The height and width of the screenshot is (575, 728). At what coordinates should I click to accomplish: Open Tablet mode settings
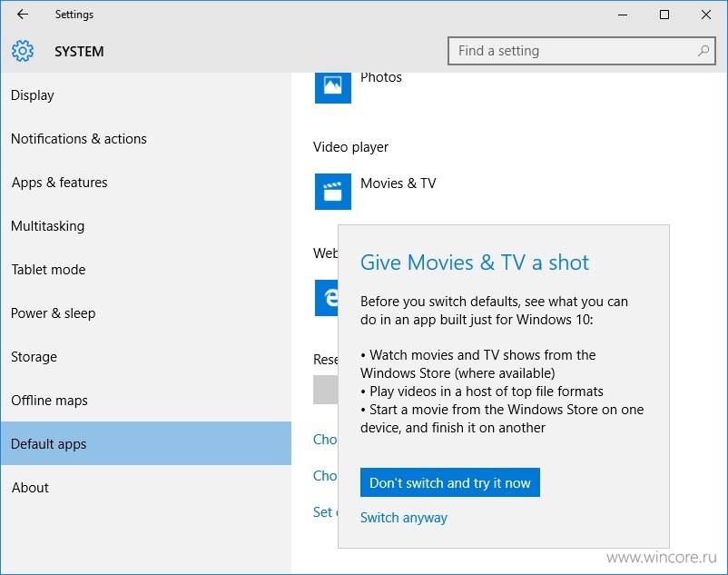pos(146,270)
